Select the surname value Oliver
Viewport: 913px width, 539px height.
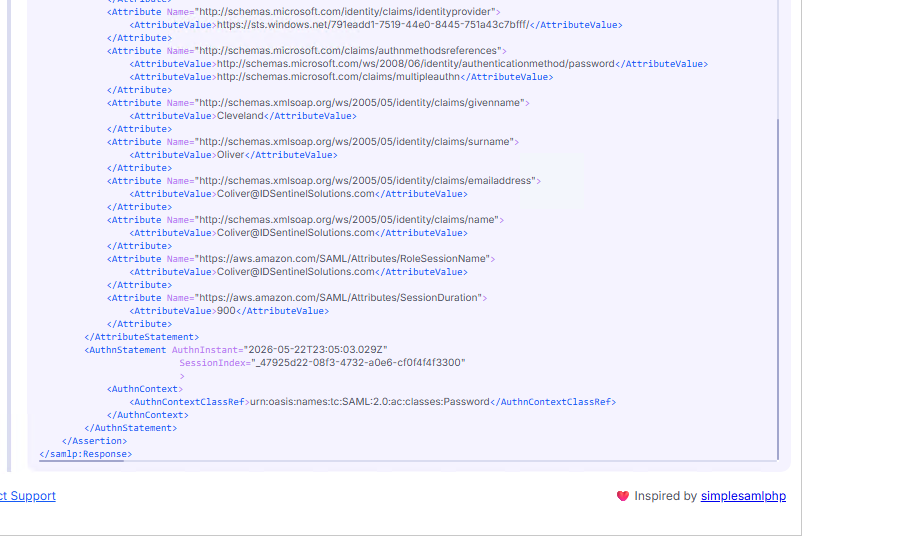pyautogui.click(x=231, y=155)
